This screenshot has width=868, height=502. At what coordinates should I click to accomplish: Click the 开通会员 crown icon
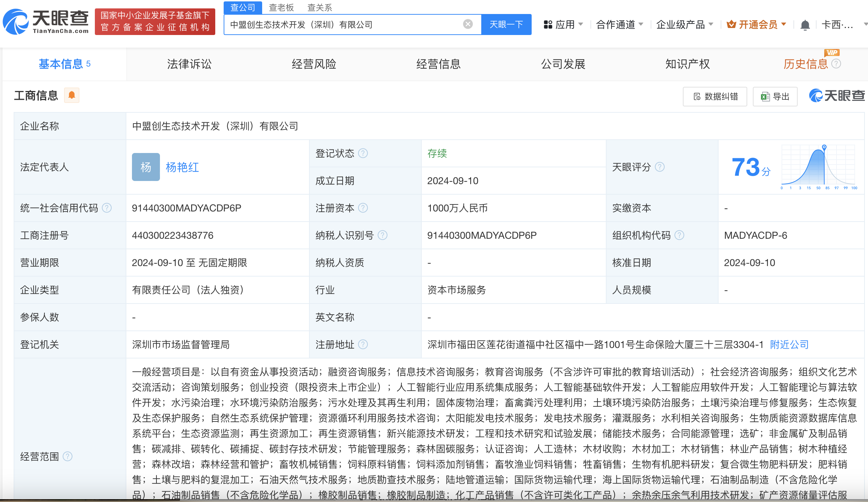pyautogui.click(x=731, y=25)
